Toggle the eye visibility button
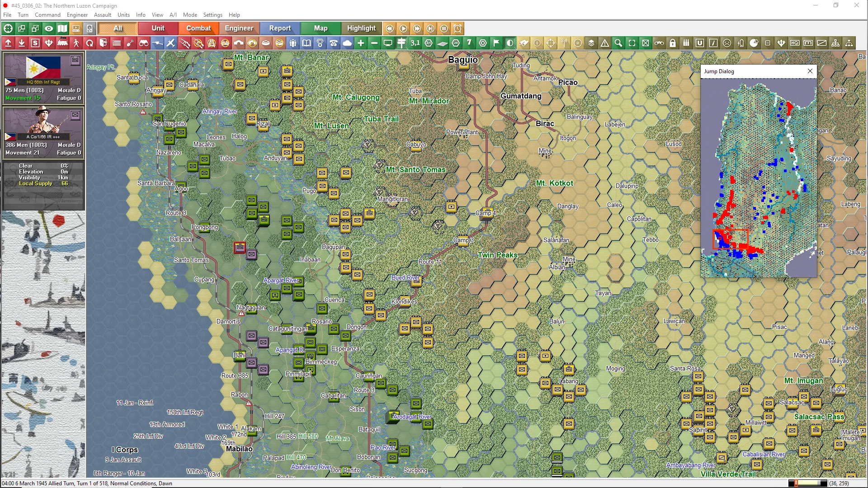 click(49, 28)
